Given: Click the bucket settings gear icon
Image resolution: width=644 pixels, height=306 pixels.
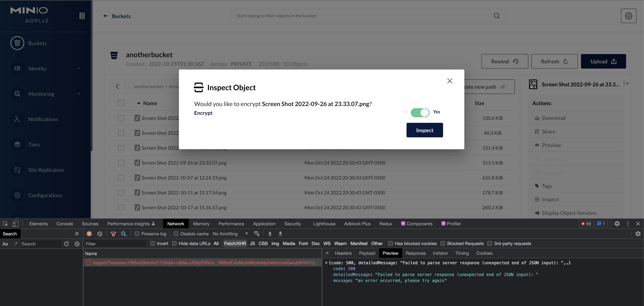Looking at the screenshot, I should coord(628,16).
